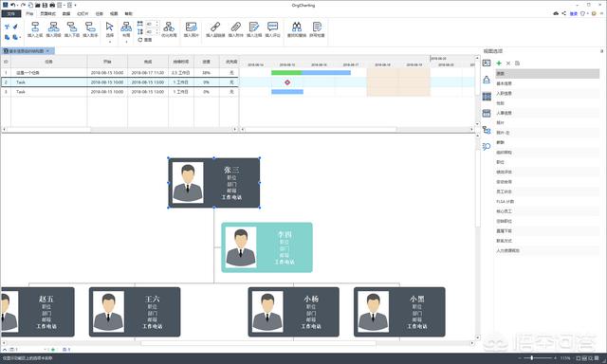Expand the select pointer tool dropdown

click(x=110, y=42)
